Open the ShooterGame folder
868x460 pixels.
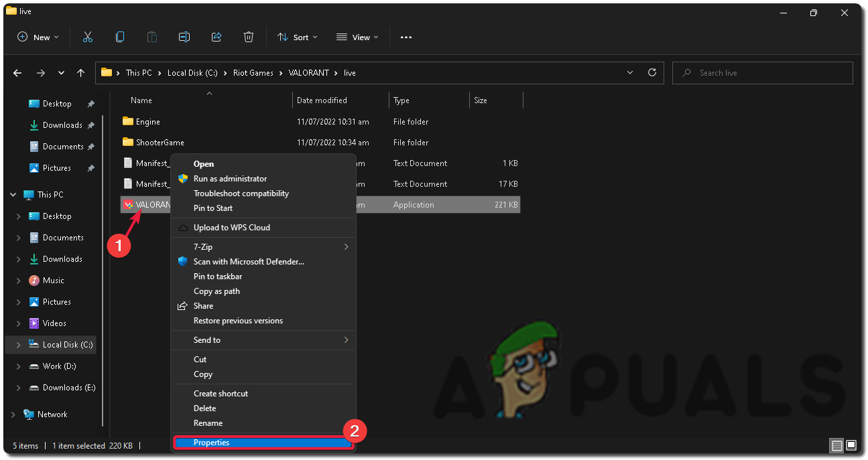(x=160, y=143)
